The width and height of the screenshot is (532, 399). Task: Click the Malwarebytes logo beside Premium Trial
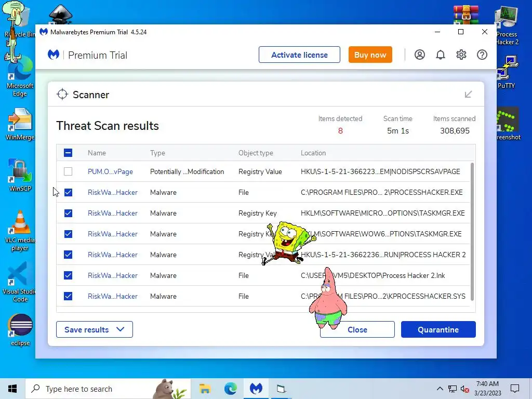(x=54, y=55)
